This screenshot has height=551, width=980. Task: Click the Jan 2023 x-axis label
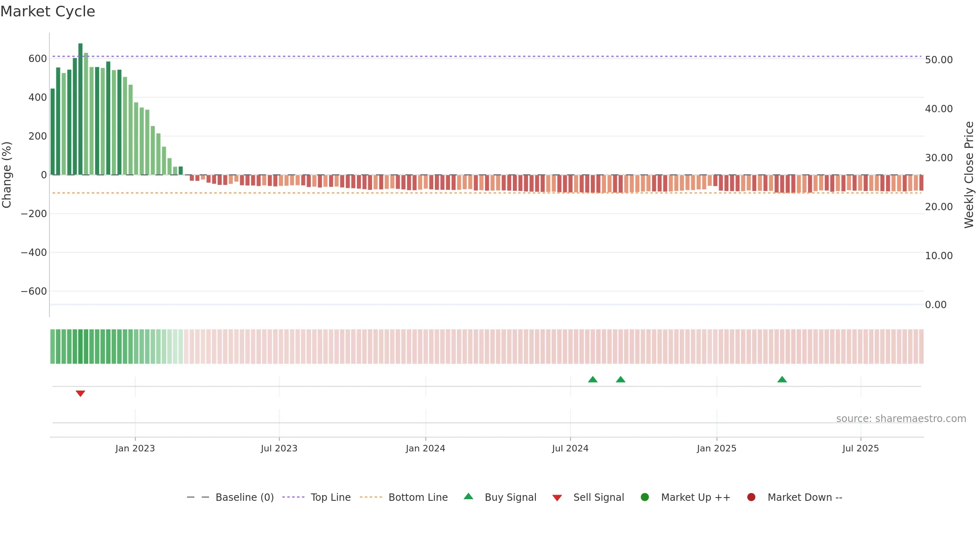(135, 448)
